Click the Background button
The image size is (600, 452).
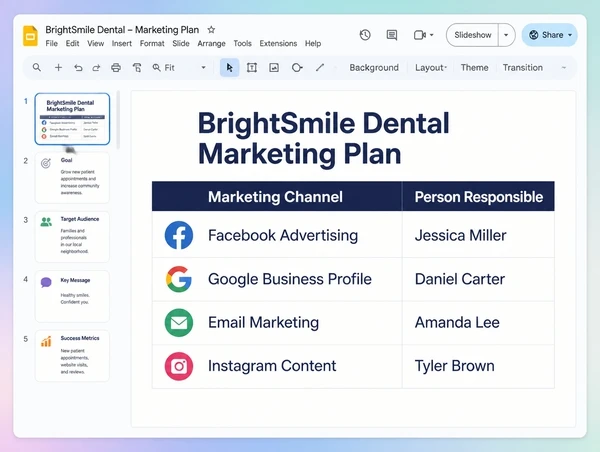tap(374, 68)
